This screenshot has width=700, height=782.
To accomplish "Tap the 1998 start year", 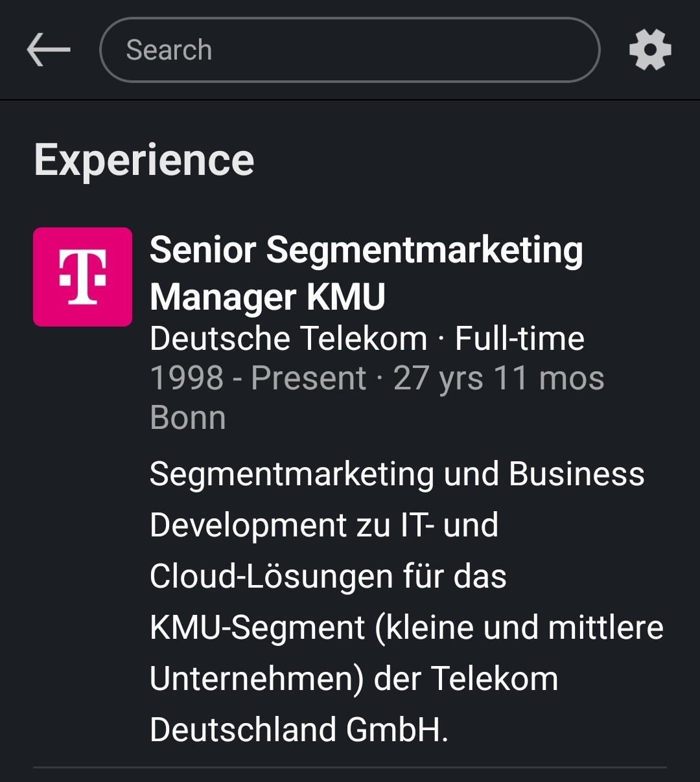I will point(187,378).
